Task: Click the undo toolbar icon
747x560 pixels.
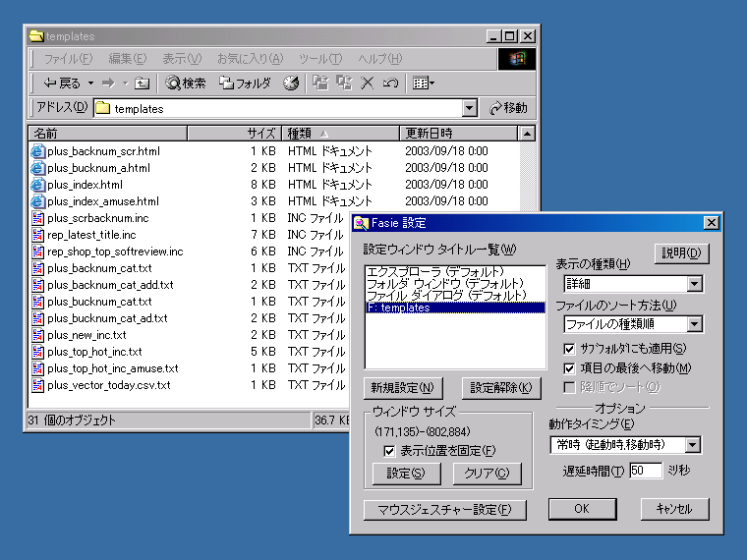Action: 390,84
